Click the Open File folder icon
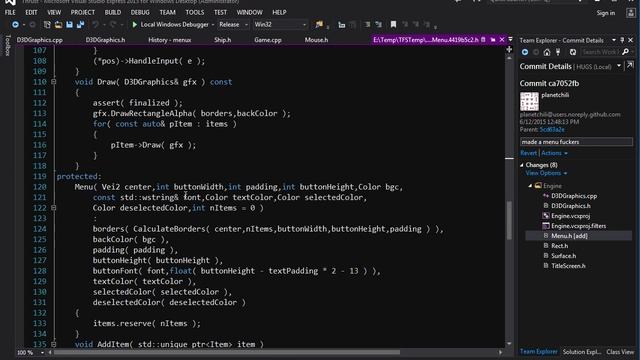The height and width of the screenshot is (360, 640). (58, 25)
